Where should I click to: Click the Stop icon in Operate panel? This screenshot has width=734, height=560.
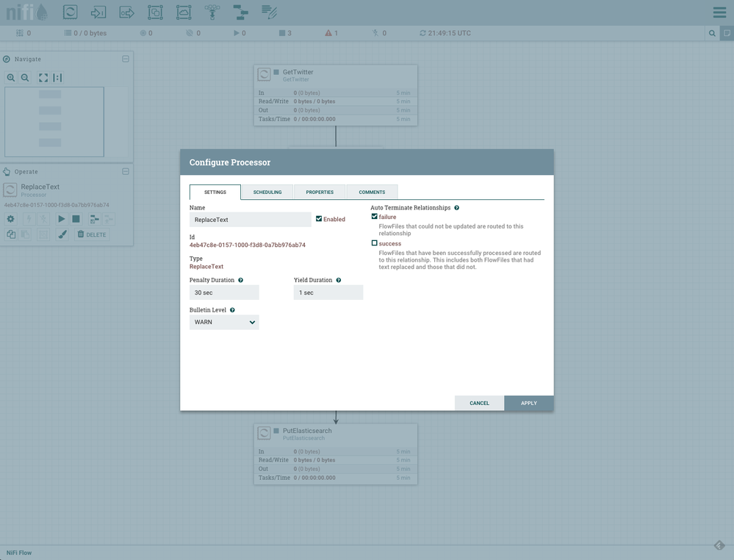[x=76, y=219]
